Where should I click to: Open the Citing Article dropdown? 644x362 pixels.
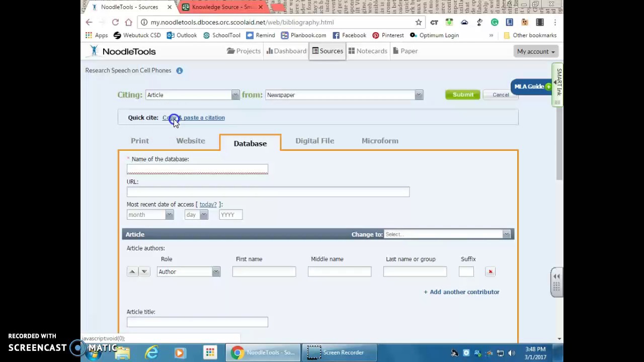point(192,95)
